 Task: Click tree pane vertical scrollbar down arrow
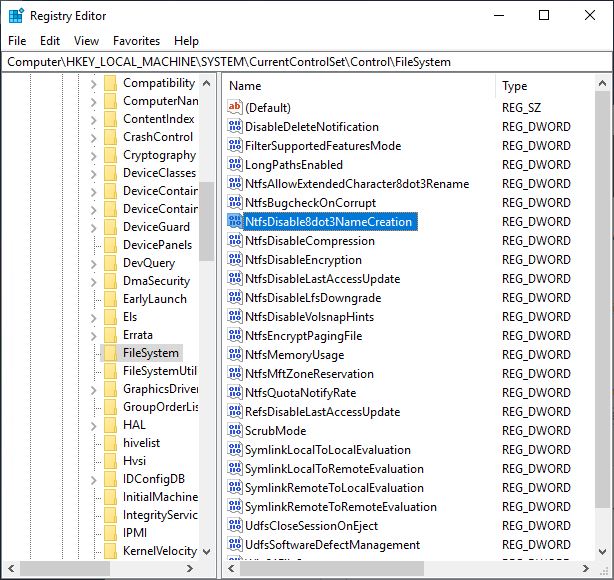[206, 551]
